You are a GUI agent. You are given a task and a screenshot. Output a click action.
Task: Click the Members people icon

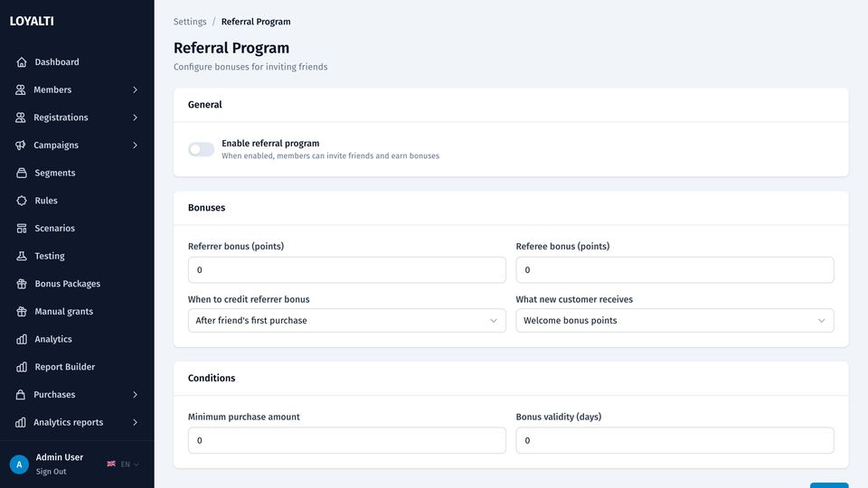(x=21, y=89)
